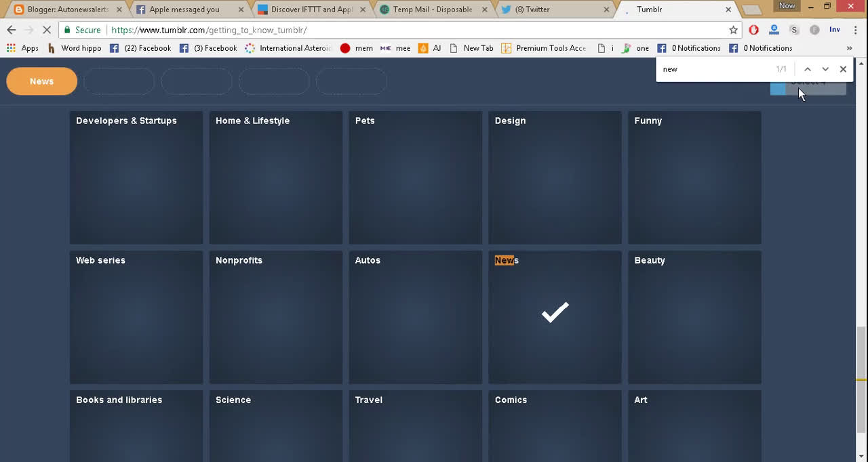Image resolution: width=868 pixels, height=462 pixels.
Task: Open the Word hippo bookmark
Action: tap(75, 48)
